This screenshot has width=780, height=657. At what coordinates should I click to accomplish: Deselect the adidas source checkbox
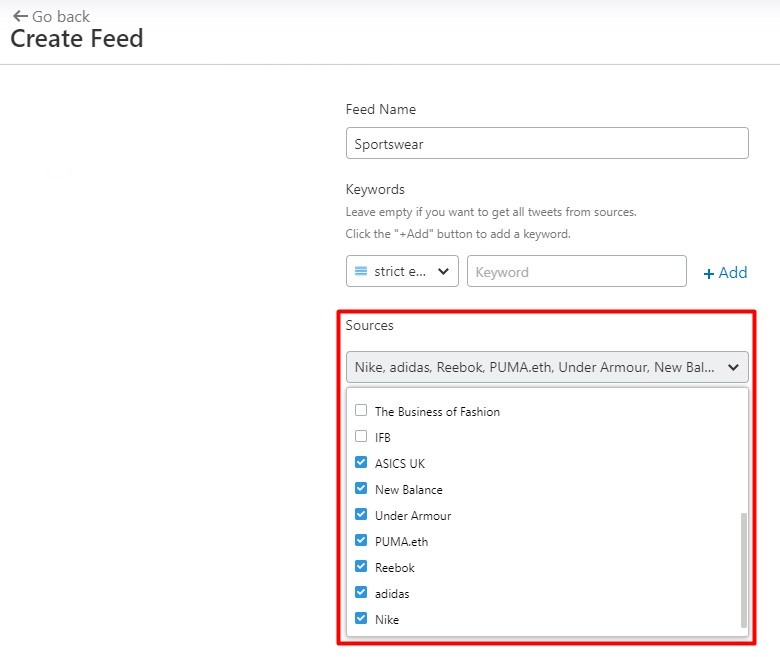pos(361,592)
